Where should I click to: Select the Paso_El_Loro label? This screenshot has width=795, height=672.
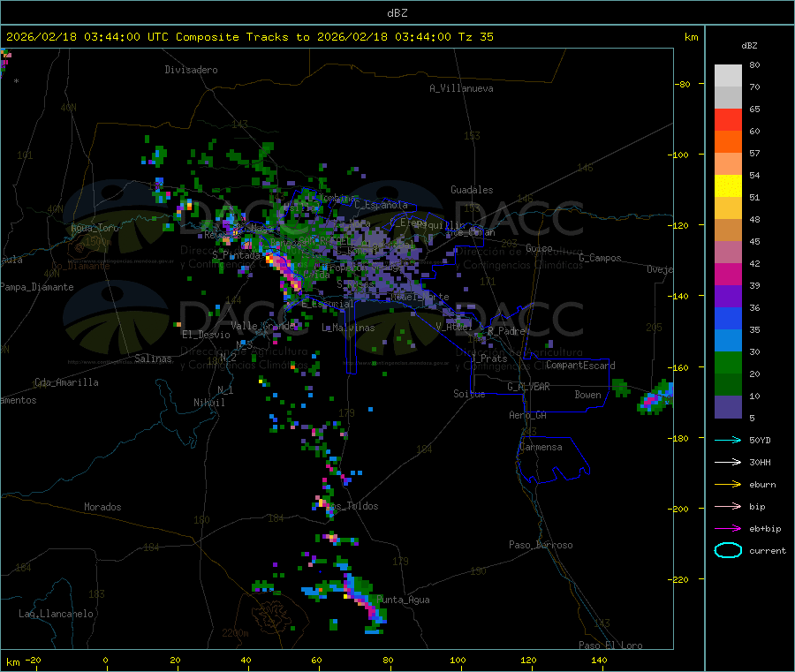611,646
